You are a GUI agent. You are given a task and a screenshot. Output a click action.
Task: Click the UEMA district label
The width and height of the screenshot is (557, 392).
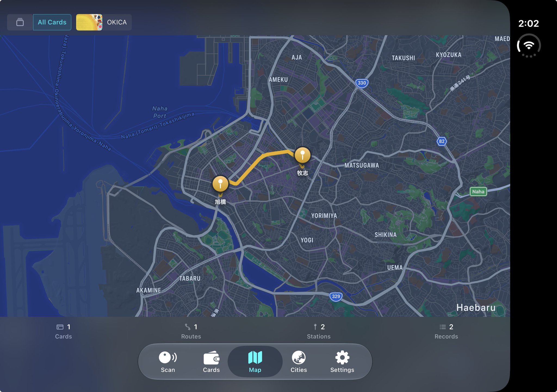point(395,268)
